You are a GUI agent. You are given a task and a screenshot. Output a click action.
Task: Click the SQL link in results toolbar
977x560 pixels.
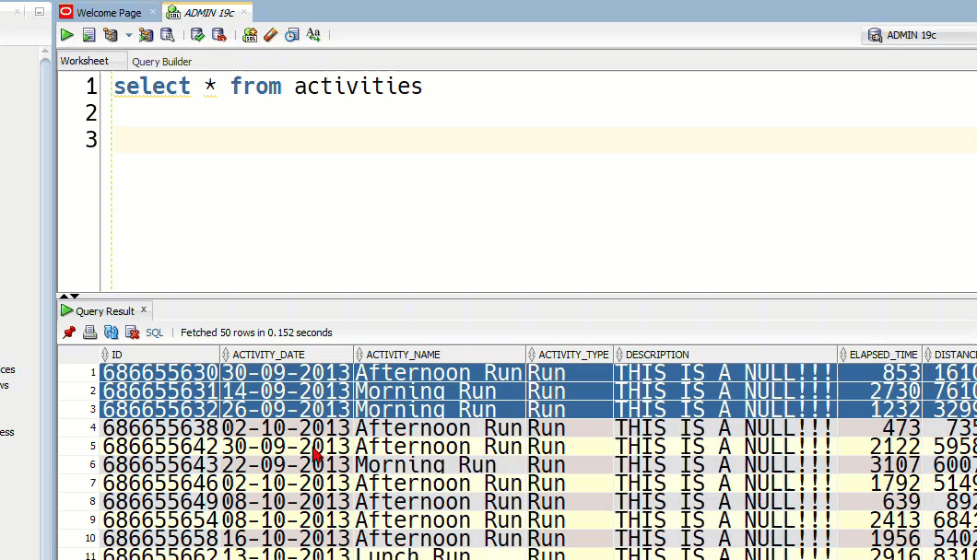point(154,332)
